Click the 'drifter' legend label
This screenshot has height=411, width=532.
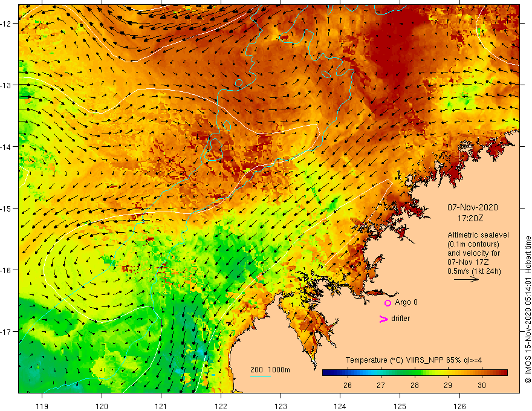tap(400, 319)
